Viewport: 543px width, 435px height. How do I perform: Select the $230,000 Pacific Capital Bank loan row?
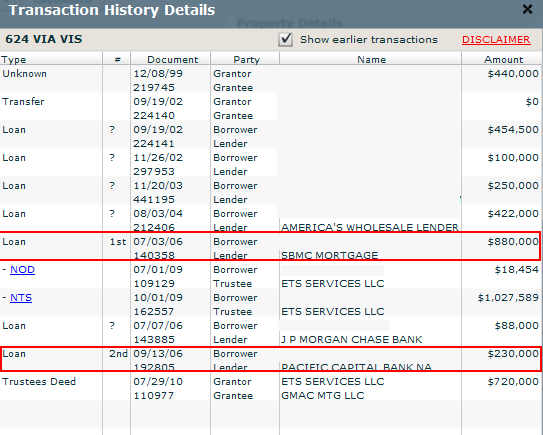click(x=271, y=359)
